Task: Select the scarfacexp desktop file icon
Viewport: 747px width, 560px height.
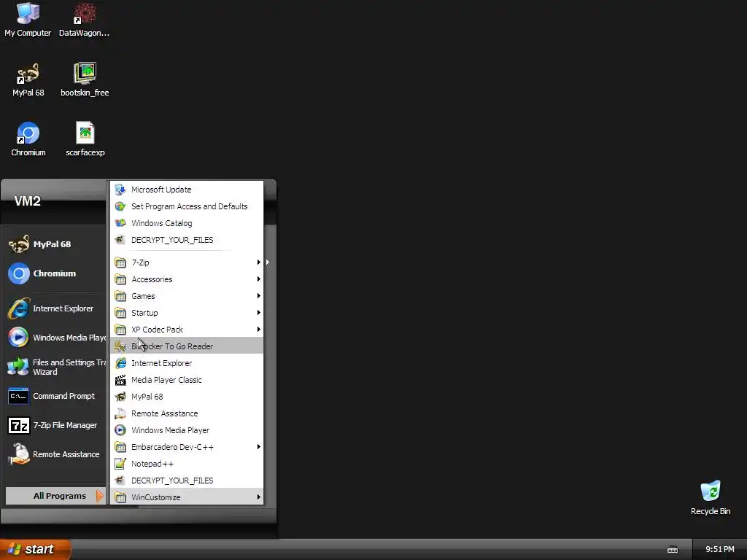Action: point(85,139)
